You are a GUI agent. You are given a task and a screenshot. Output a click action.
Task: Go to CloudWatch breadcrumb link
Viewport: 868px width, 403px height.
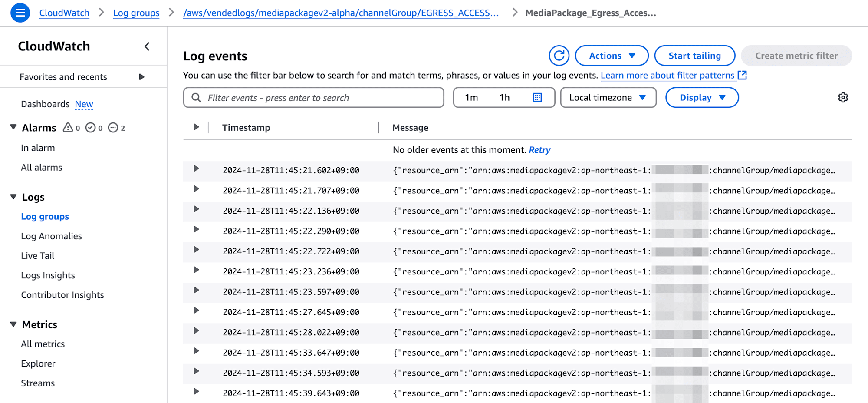pyautogui.click(x=64, y=13)
